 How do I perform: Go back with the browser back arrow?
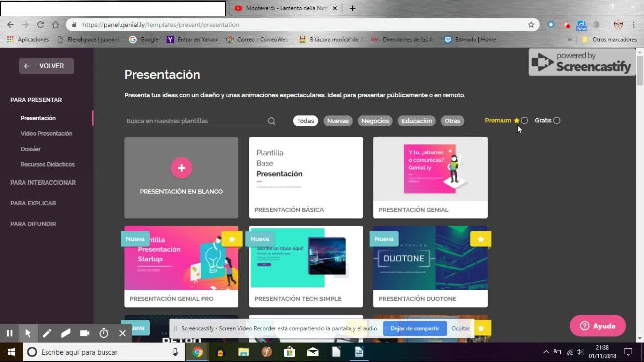point(10,24)
